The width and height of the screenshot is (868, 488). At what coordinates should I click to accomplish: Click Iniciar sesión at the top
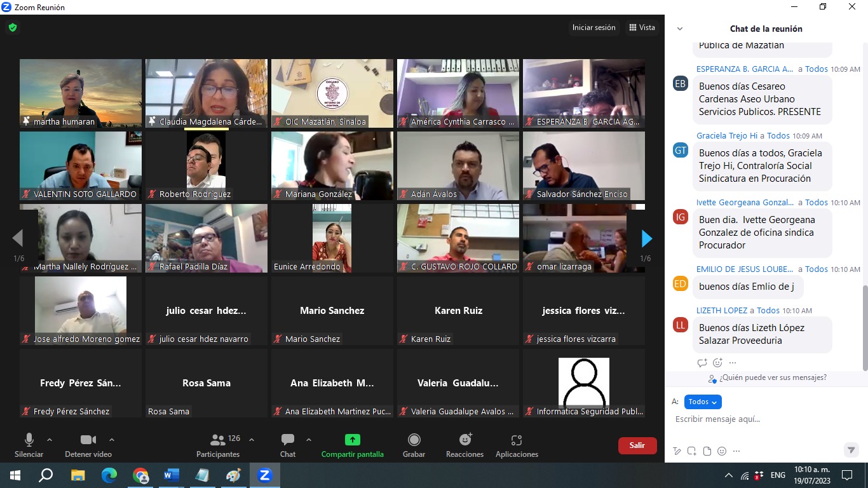(x=593, y=27)
